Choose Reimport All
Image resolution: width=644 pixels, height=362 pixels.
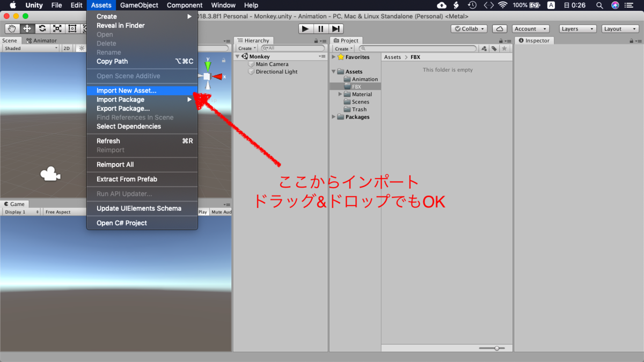(142, 165)
